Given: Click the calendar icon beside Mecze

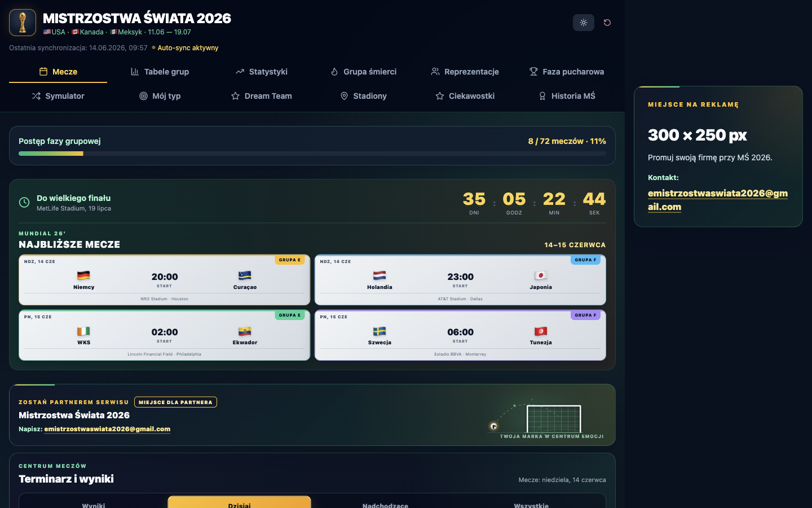Looking at the screenshot, I should (x=43, y=72).
